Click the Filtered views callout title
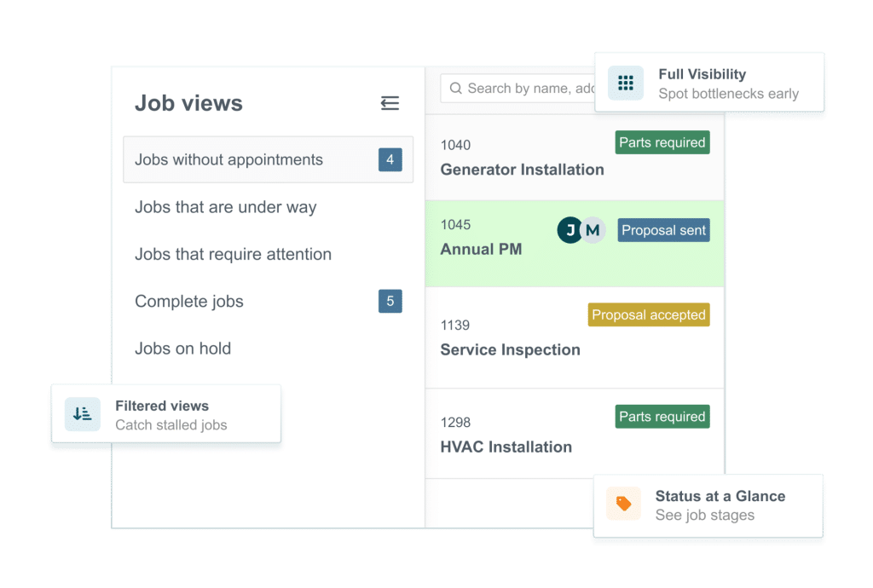This screenshot has width=873, height=588. (x=162, y=406)
